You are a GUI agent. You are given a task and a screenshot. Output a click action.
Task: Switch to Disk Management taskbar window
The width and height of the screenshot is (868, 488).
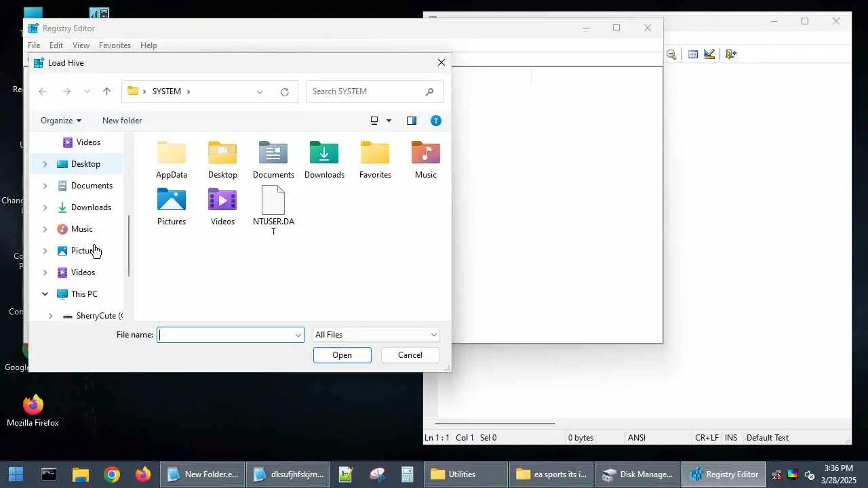coord(637,474)
